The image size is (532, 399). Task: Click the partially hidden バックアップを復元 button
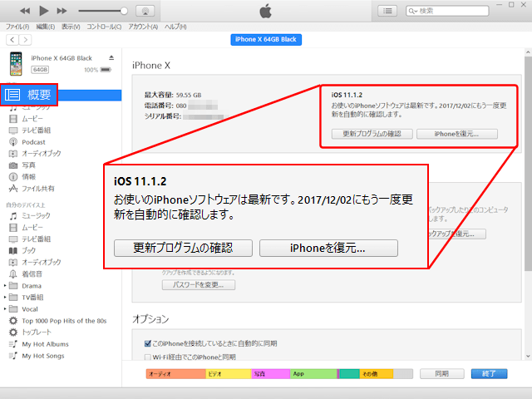tap(457, 234)
